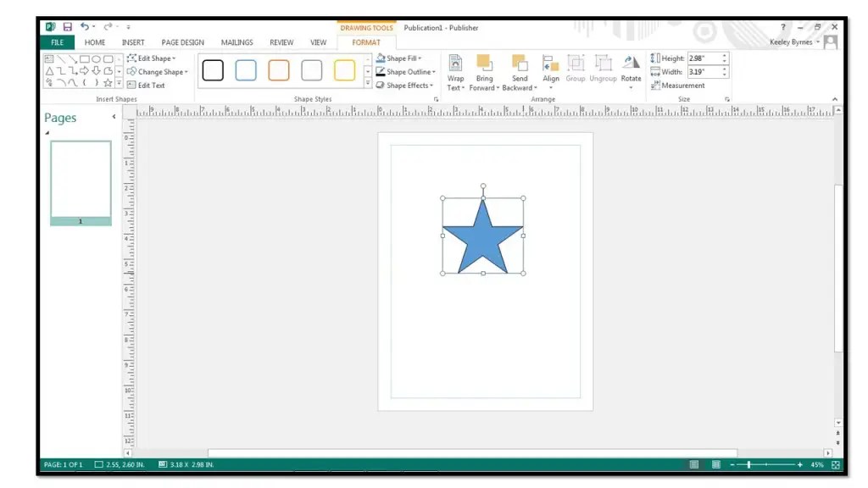Toggle Group on the selected shape
Image resolution: width=868 pixels, height=488 pixels.
[576, 72]
